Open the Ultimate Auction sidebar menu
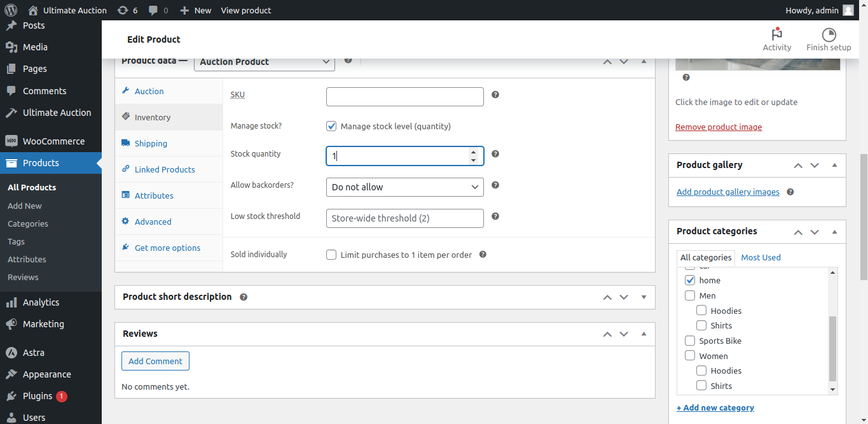 coord(51,113)
